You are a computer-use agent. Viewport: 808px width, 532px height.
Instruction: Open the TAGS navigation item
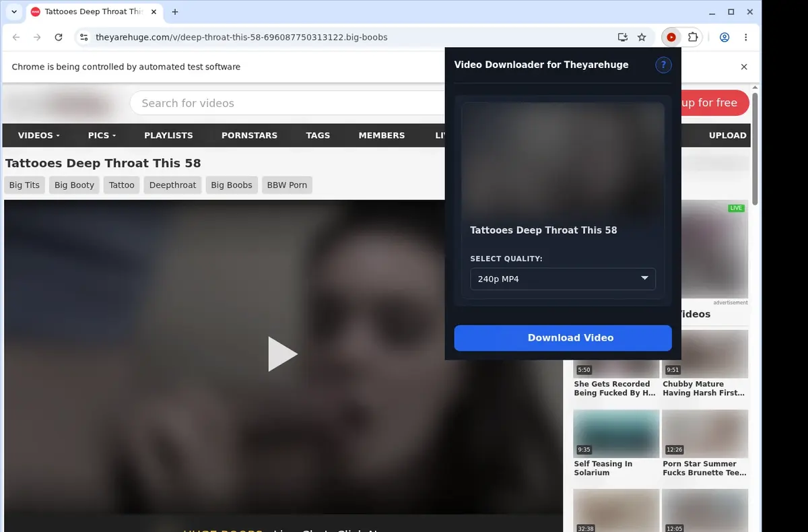coord(318,135)
